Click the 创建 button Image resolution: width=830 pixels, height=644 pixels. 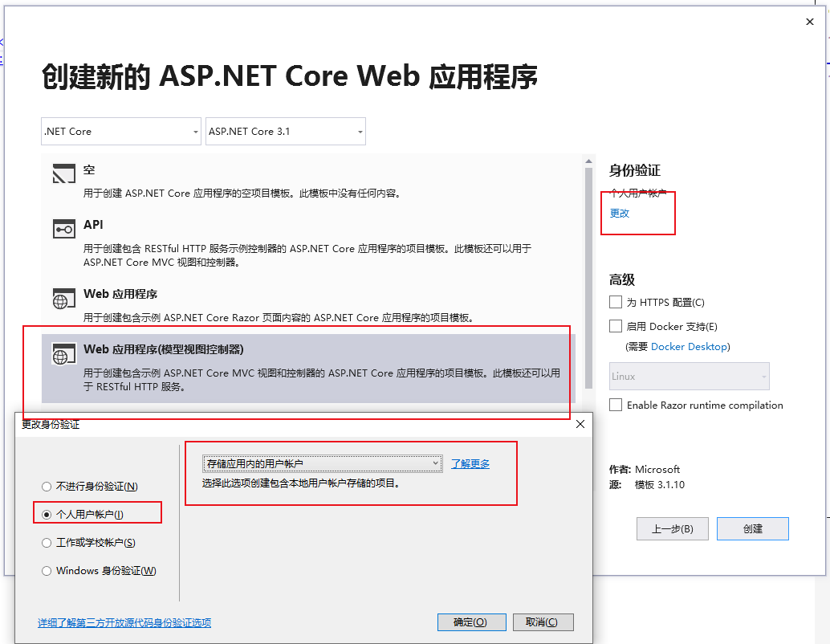(753, 528)
